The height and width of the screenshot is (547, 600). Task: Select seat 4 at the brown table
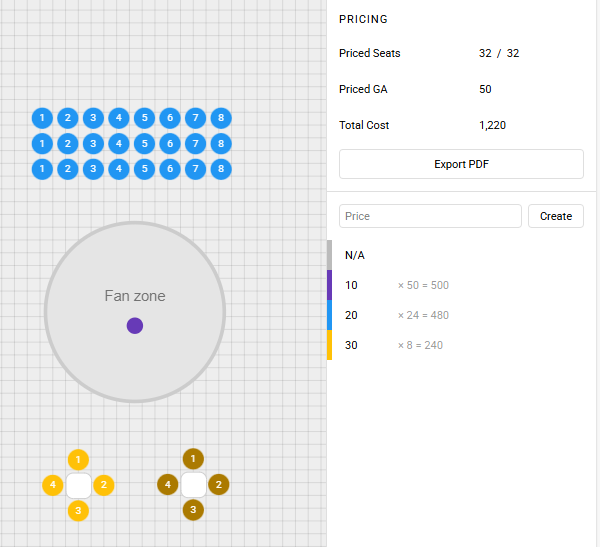tap(167, 485)
